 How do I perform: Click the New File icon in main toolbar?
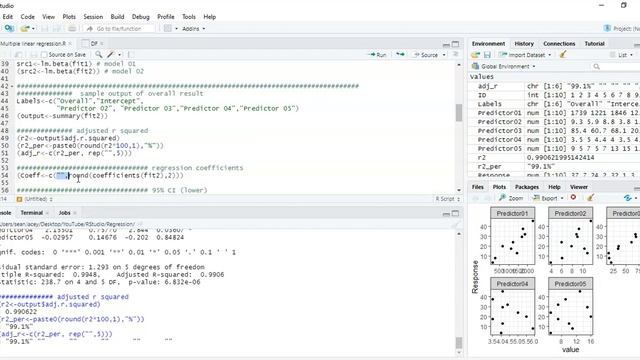point(9,29)
